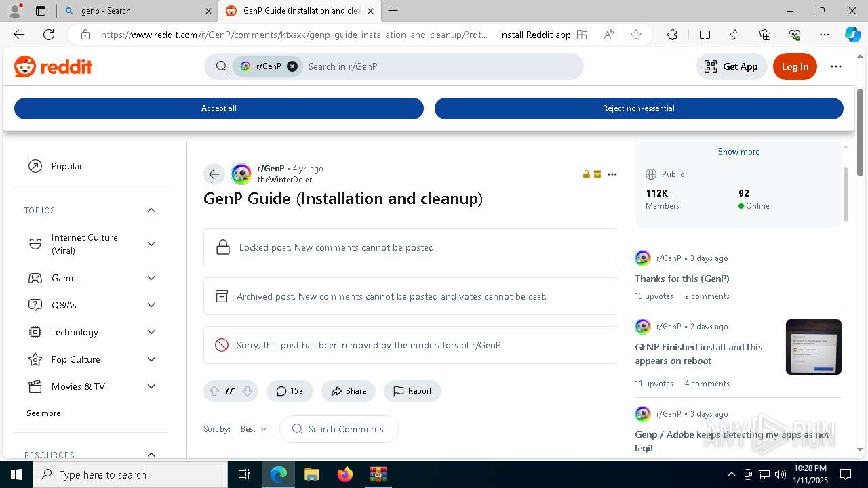Expand the Pop Culture topic

pos(151,359)
